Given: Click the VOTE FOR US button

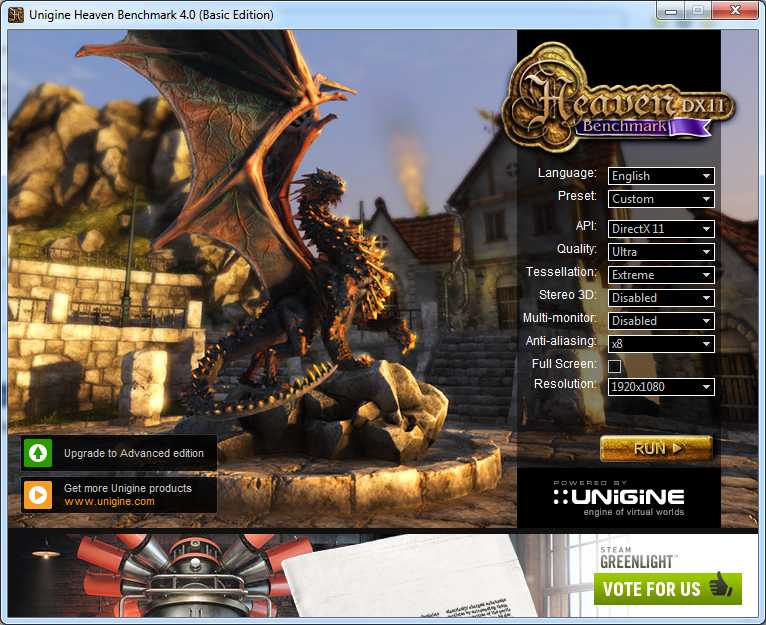Looking at the screenshot, I should click(667, 588).
